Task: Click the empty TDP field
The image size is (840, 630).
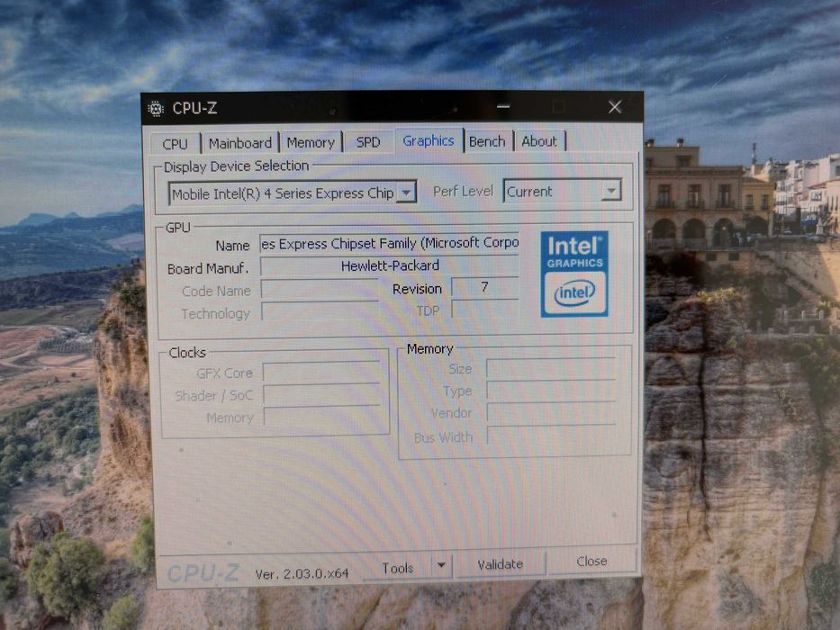Action: pyautogui.click(x=484, y=309)
